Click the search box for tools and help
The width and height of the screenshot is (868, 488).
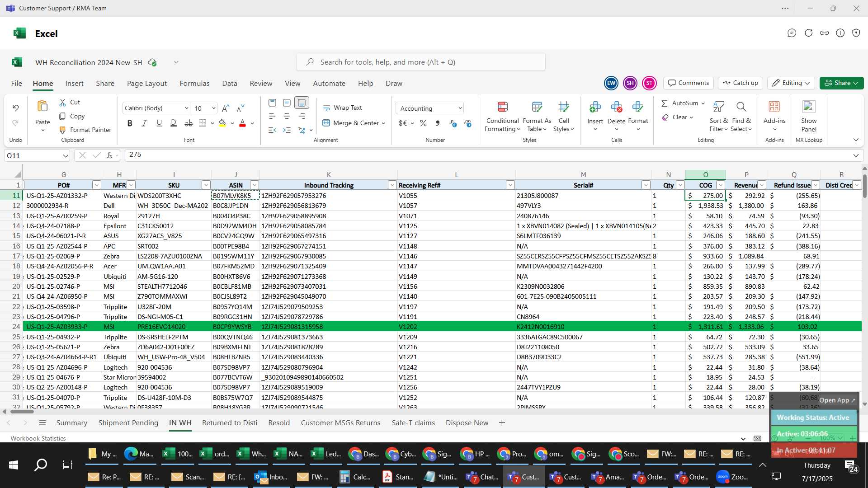point(421,62)
